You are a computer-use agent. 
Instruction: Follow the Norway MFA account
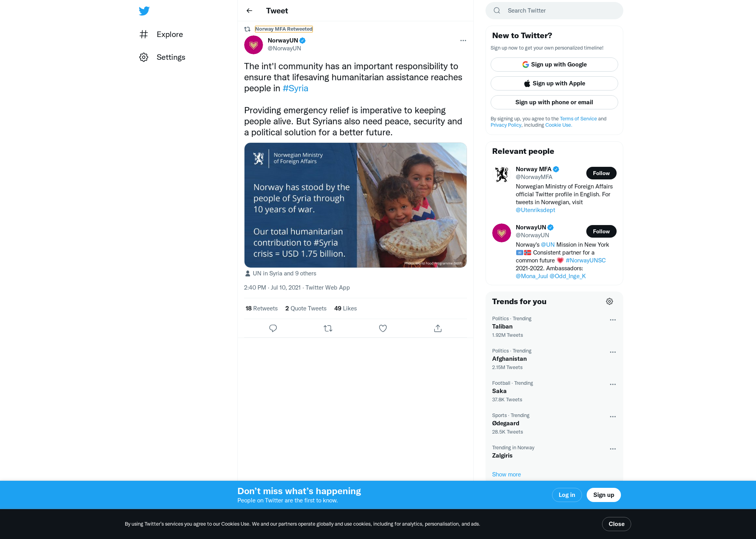pyautogui.click(x=601, y=173)
